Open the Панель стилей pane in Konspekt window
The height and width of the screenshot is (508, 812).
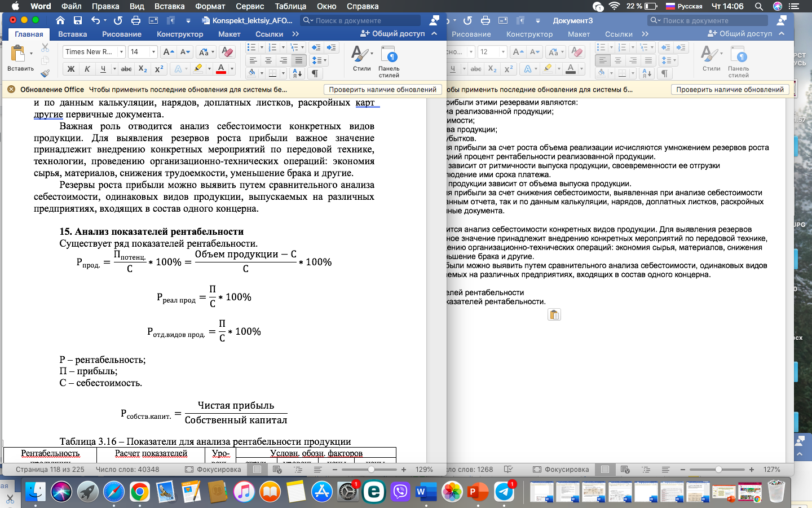tap(389, 62)
